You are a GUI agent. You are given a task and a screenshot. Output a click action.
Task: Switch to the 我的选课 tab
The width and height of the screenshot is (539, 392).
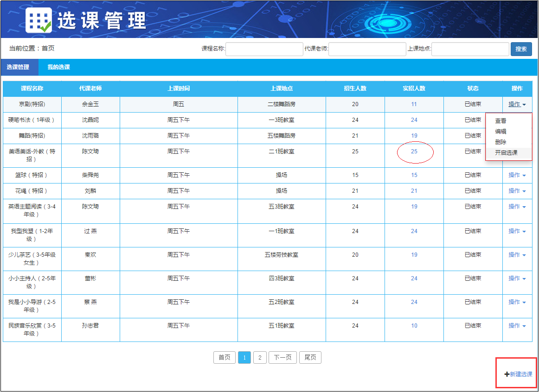tap(58, 67)
